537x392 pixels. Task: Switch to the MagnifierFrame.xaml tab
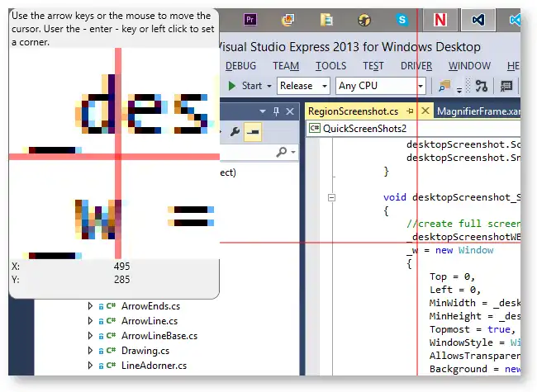tap(478, 111)
